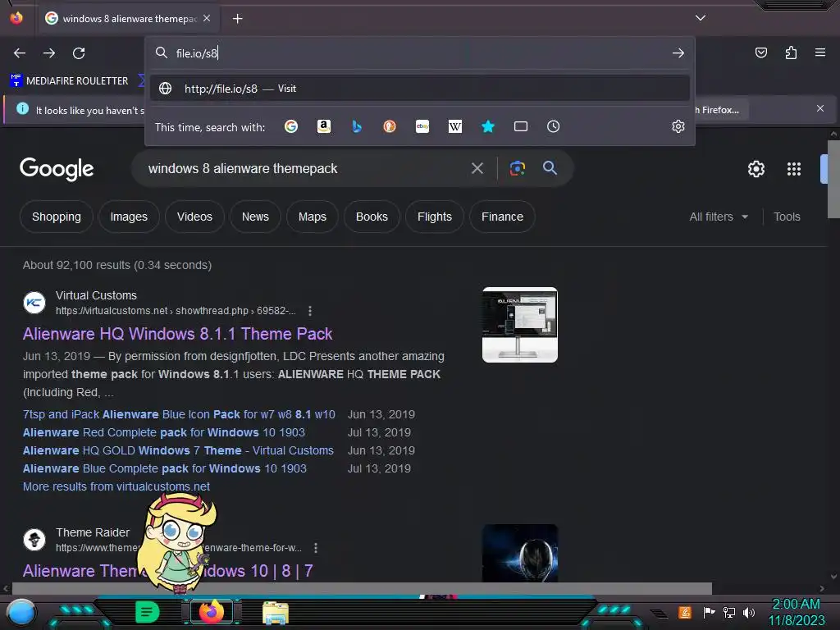Viewport: 840px width, 630px height.
Task: Search this time with Bing icon
Action: click(357, 126)
